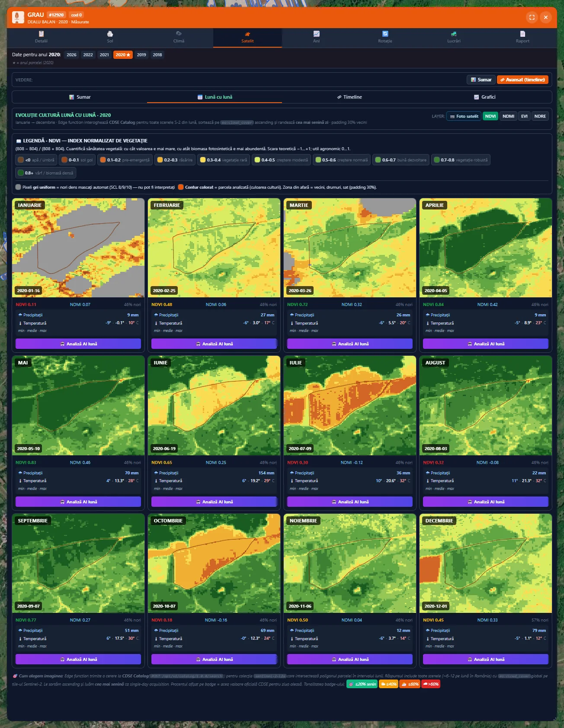
Task: Click the Raport document icon
Action: pyautogui.click(x=522, y=34)
